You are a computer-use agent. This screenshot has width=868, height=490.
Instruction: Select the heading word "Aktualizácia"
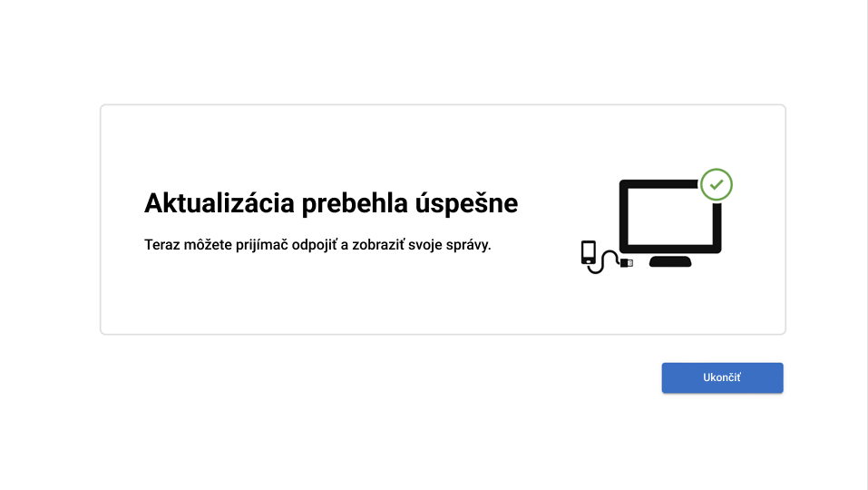tap(219, 203)
